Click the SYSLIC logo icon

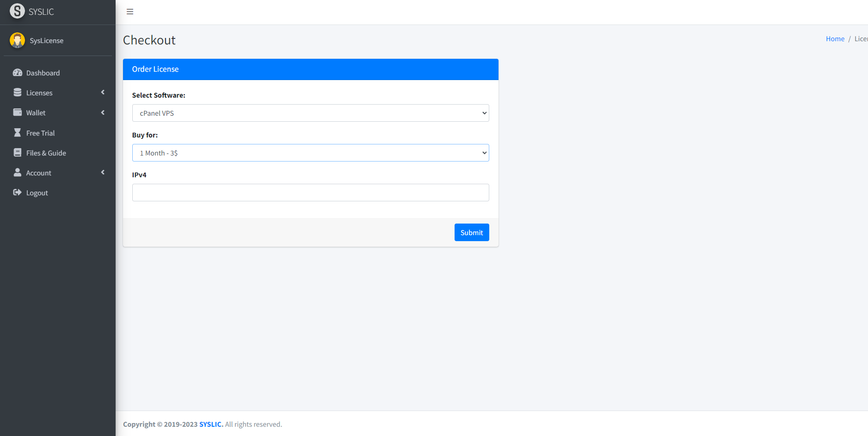(17, 11)
